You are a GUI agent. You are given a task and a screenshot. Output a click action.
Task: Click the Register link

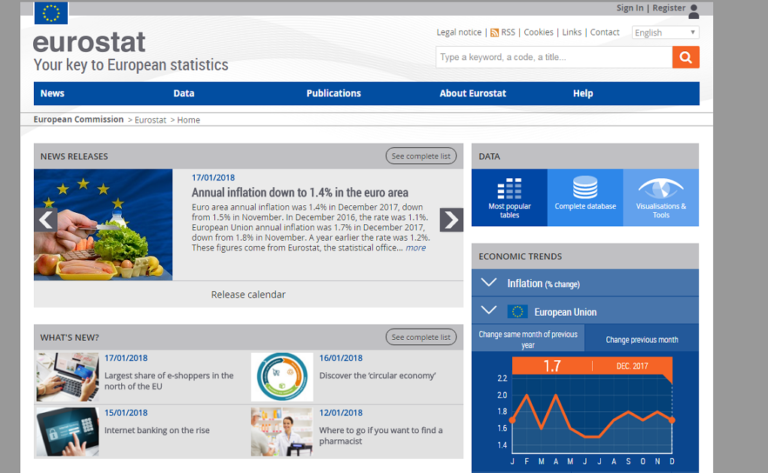click(669, 8)
